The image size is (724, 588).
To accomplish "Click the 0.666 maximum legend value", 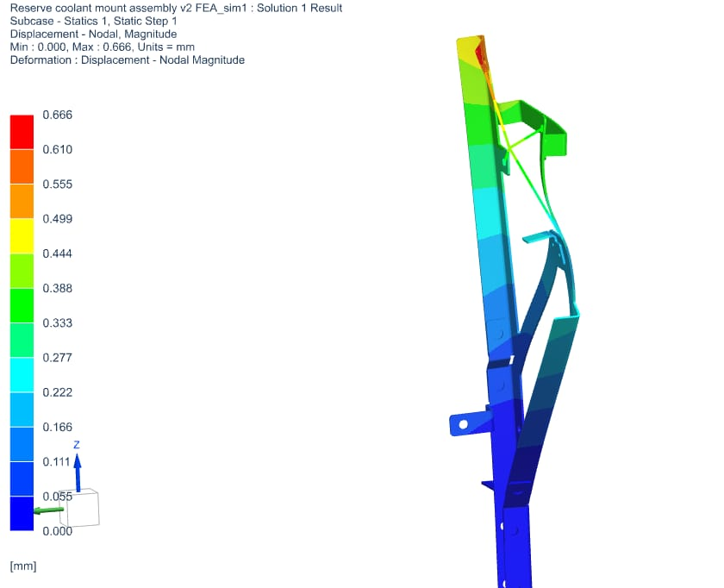I will pyautogui.click(x=57, y=115).
